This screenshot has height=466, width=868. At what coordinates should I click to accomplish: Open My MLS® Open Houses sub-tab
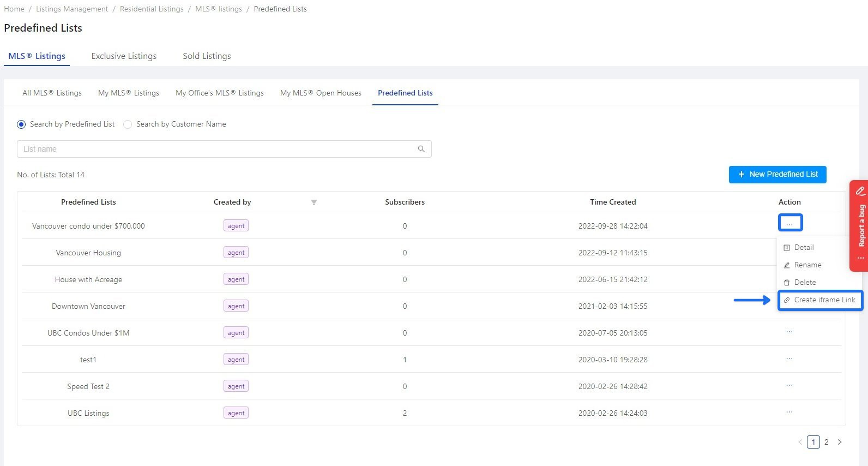point(321,93)
